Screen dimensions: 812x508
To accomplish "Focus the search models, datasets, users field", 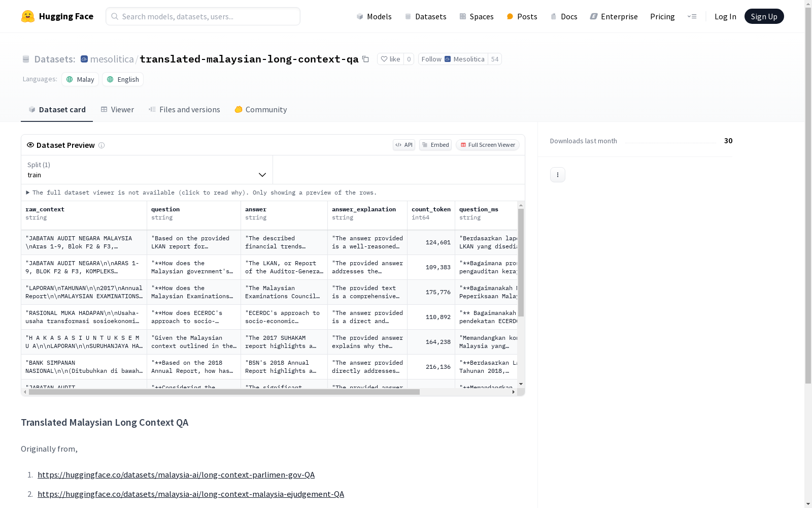I will (203, 16).
